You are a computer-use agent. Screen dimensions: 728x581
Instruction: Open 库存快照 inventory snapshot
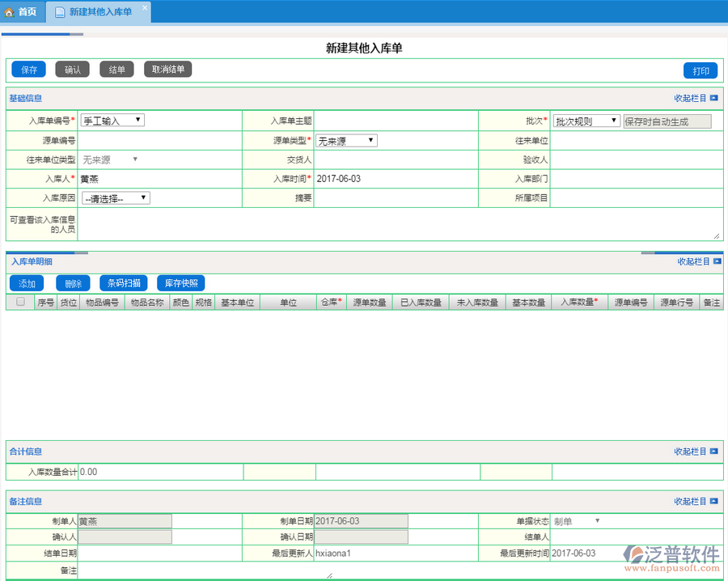(181, 283)
